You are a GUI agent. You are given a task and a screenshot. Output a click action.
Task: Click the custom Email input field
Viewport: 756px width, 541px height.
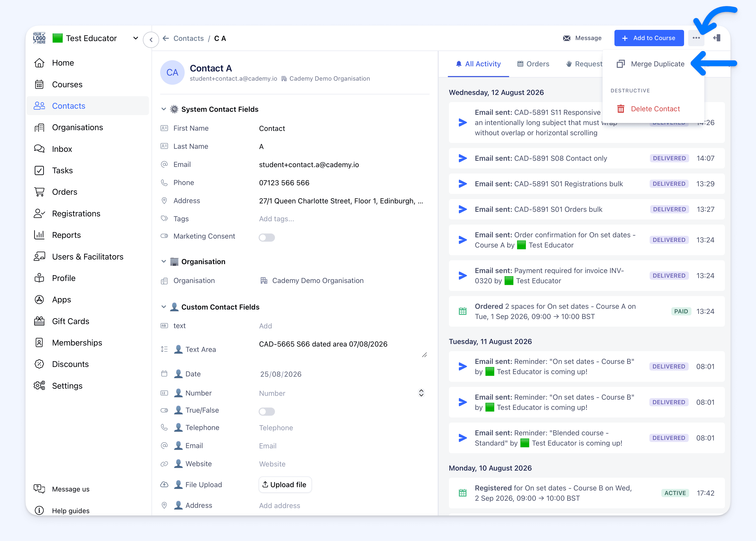click(x=343, y=446)
